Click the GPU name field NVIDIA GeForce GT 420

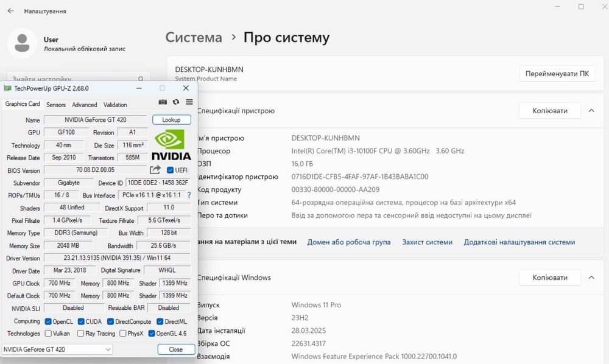tap(96, 119)
